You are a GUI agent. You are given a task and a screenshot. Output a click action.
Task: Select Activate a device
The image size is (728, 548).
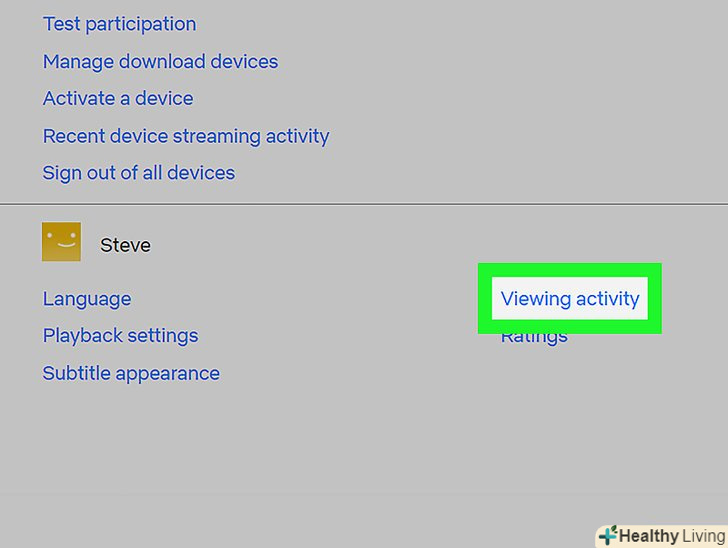coord(118,98)
